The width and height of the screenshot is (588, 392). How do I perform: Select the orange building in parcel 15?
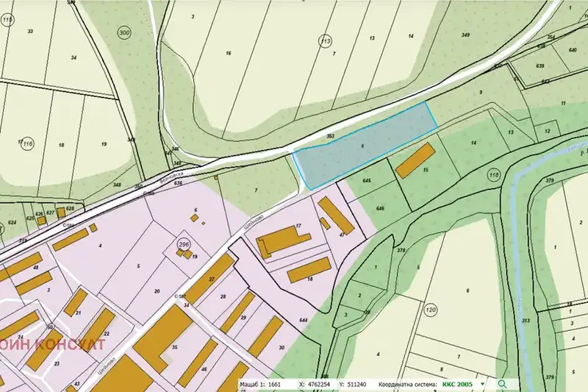coord(415,160)
